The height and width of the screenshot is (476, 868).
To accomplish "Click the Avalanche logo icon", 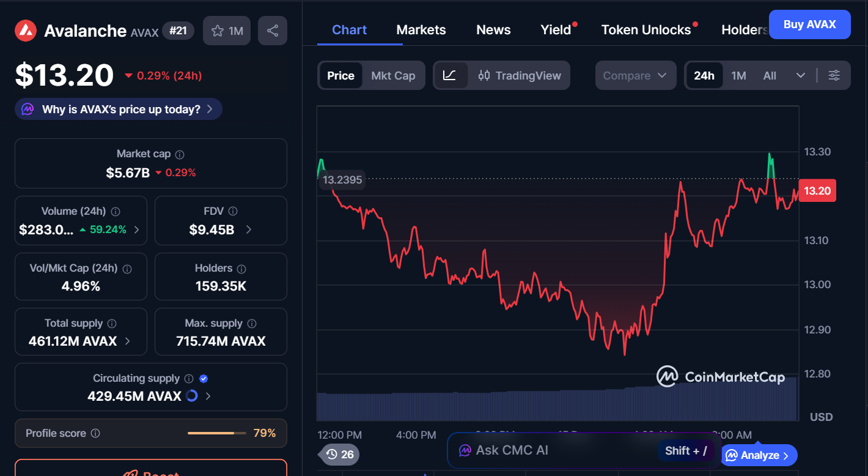I will (25, 31).
